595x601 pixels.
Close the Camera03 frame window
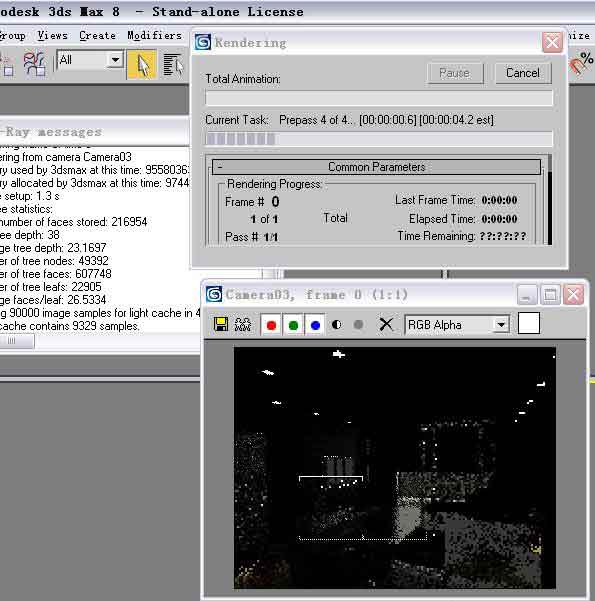573,295
